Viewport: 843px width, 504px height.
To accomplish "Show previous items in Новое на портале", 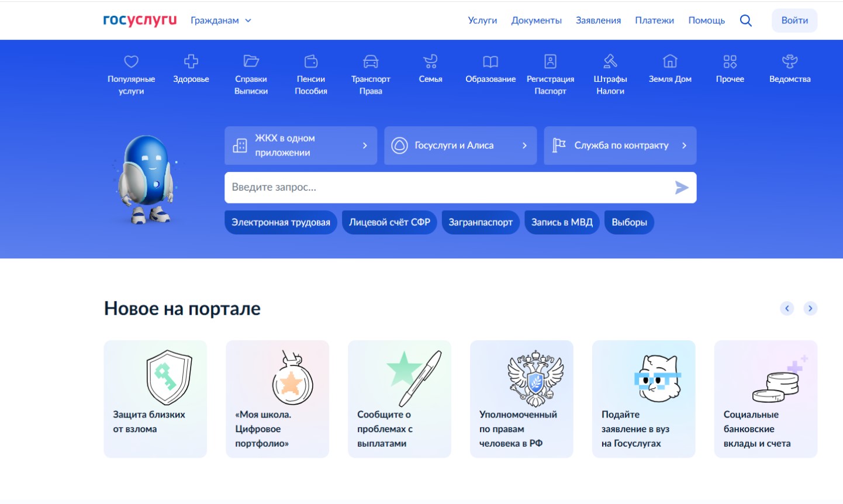I will tap(787, 308).
